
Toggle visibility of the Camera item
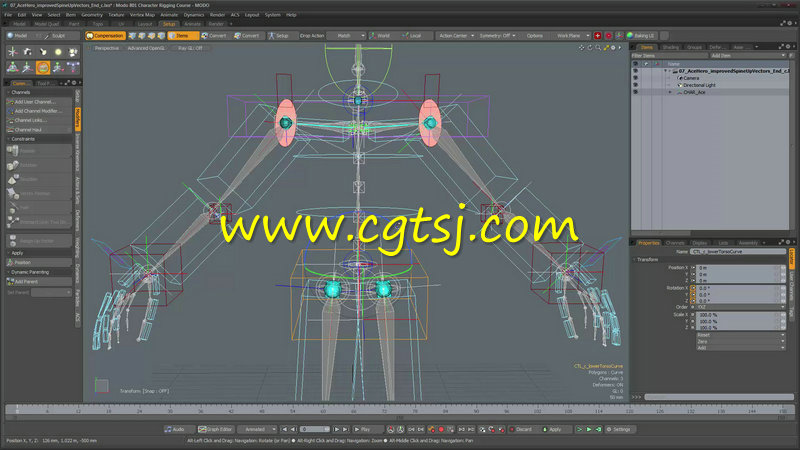pyautogui.click(x=635, y=78)
